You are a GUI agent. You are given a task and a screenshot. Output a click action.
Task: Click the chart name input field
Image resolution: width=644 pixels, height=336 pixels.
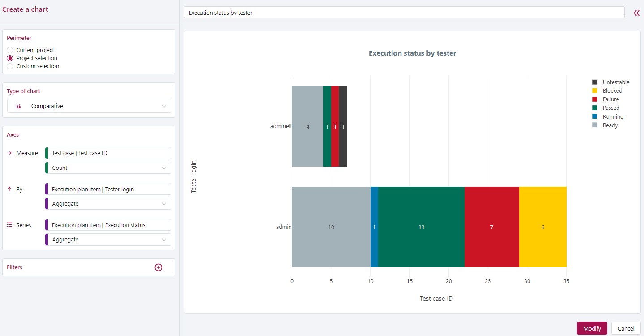404,13
